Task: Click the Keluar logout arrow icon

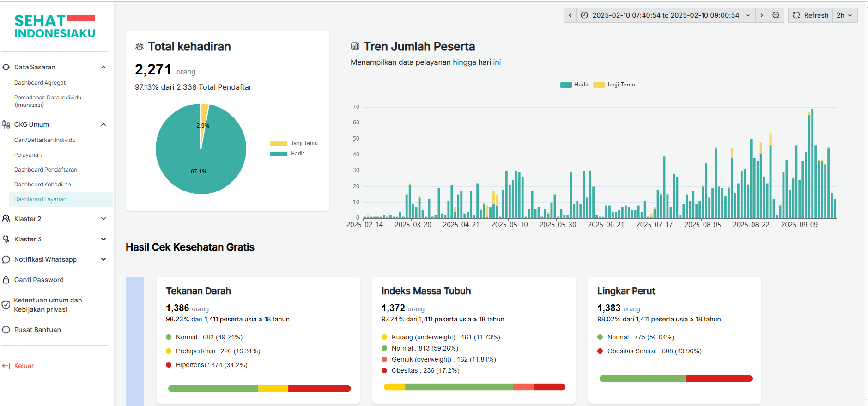Action: tap(6, 366)
